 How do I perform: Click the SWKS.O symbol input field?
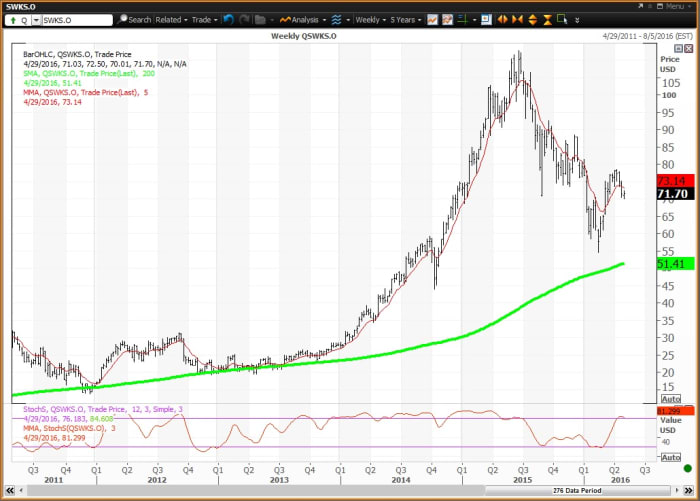[x=75, y=19]
